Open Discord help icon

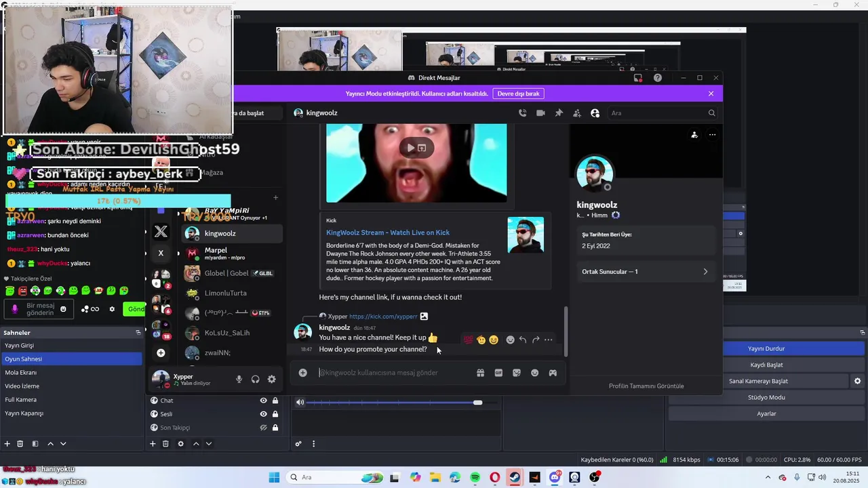point(657,78)
